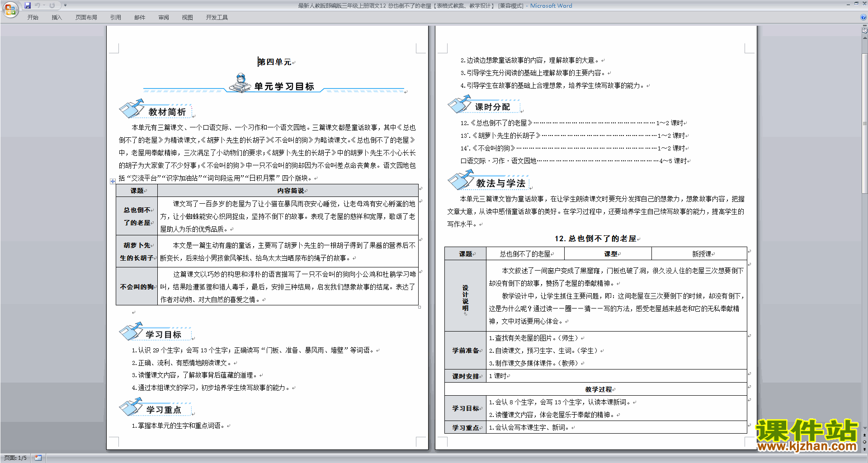The image size is (868, 463).
Task: Click the vertical scrollbar thumb
Action: click(x=865, y=123)
